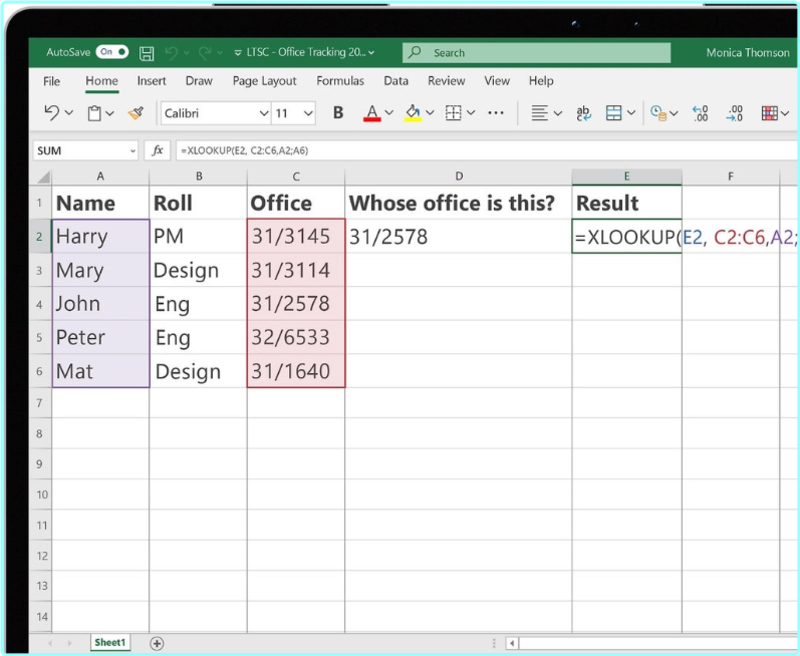Open the Page Layout tab
This screenshot has height=656, width=800.
[x=264, y=81]
